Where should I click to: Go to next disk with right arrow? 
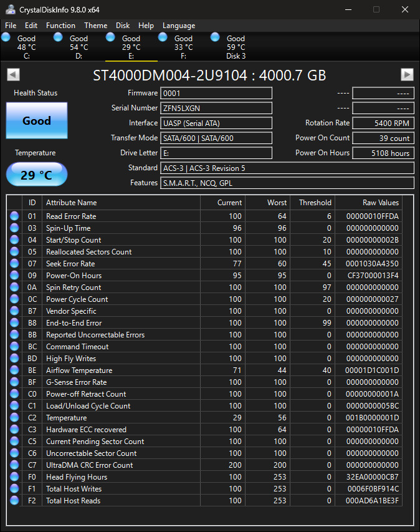(407, 75)
